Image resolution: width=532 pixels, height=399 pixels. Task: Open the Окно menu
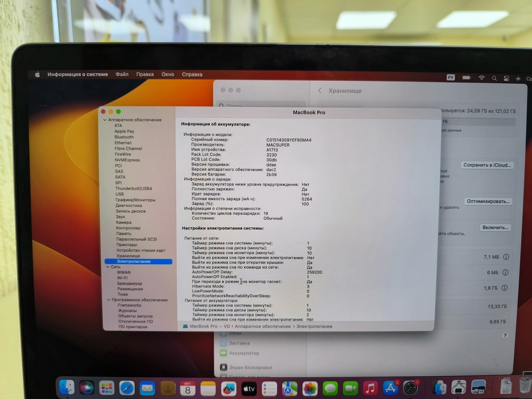click(168, 74)
